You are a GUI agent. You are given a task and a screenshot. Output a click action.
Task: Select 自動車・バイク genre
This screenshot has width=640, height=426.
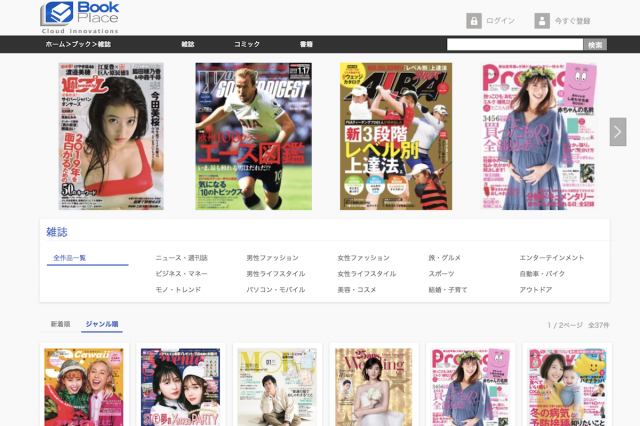(542, 274)
